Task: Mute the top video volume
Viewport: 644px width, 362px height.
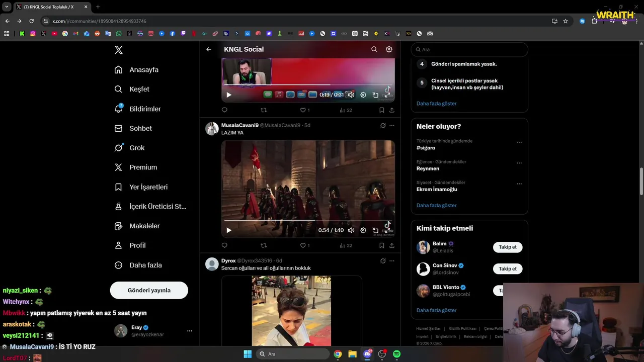Action: (351, 95)
